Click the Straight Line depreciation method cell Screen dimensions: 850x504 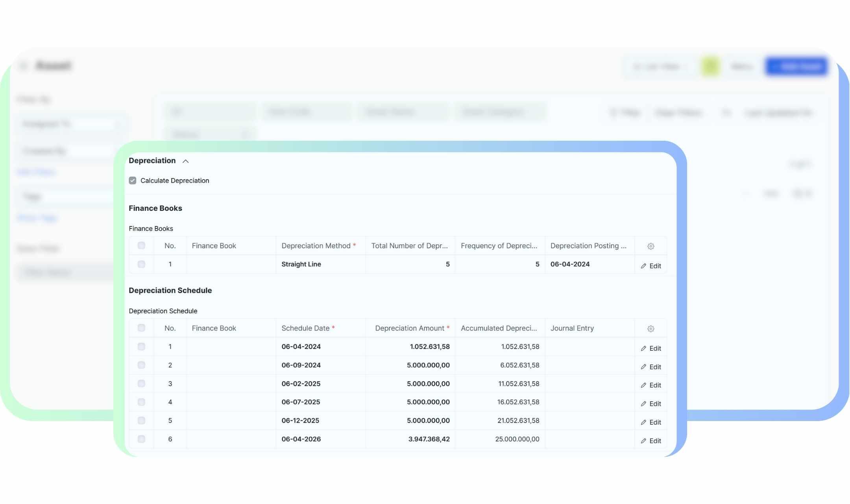[301, 264]
